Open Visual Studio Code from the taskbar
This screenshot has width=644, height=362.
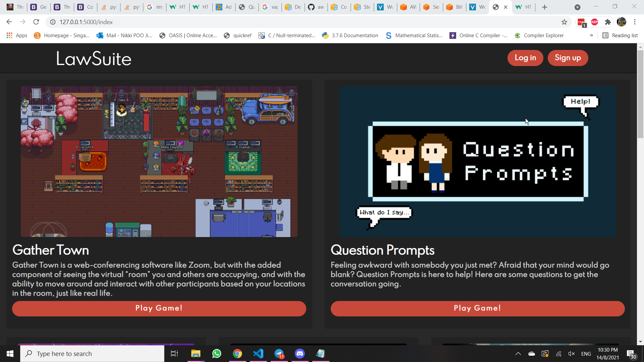[x=258, y=354]
